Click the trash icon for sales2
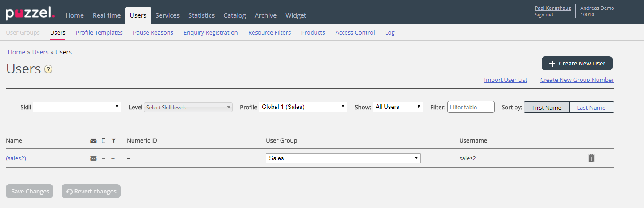This screenshot has width=644, height=208. (591, 158)
